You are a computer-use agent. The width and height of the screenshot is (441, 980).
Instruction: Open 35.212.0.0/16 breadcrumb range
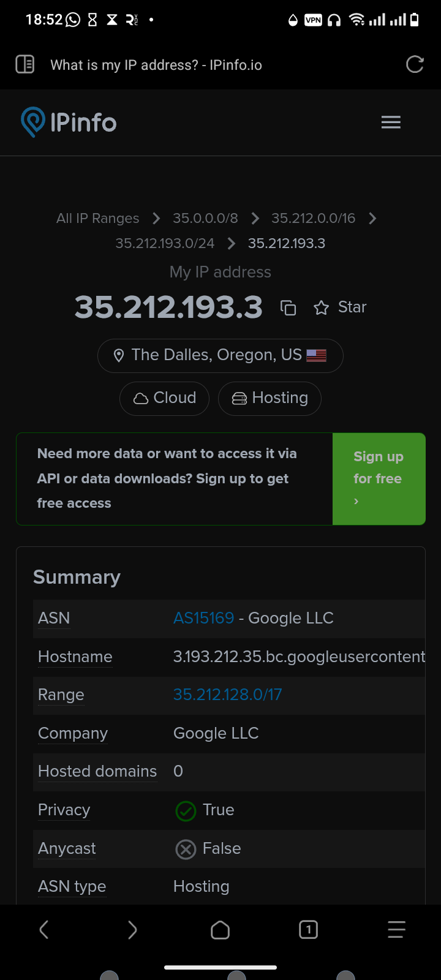point(313,219)
